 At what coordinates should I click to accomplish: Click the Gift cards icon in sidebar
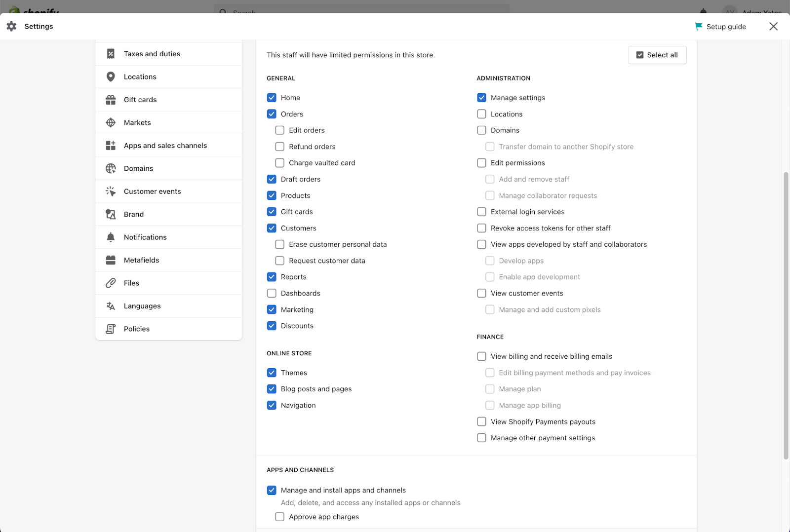(111, 100)
